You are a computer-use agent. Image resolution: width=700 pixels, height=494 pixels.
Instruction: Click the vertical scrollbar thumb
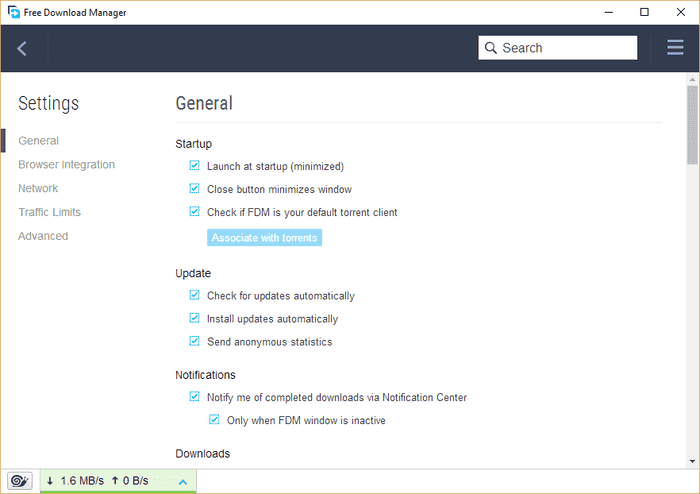point(692,125)
